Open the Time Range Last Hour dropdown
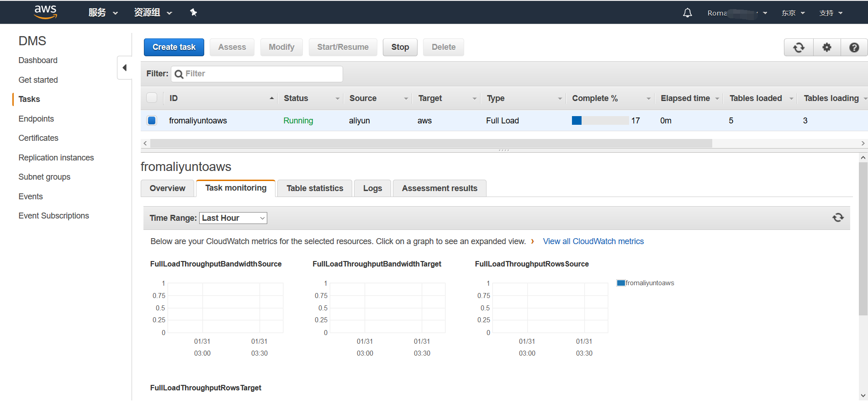Image resolution: width=868 pixels, height=405 pixels. tap(233, 218)
